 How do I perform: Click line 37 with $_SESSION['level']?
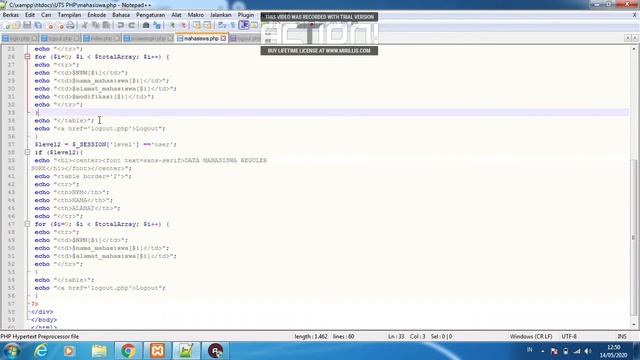pyautogui.click(x=105, y=144)
